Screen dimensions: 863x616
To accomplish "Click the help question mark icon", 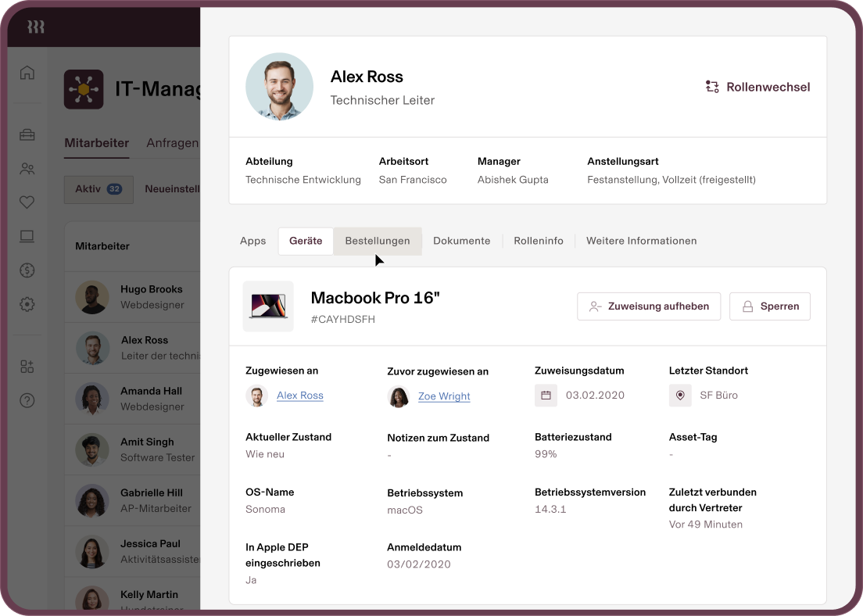I will point(27,400).
